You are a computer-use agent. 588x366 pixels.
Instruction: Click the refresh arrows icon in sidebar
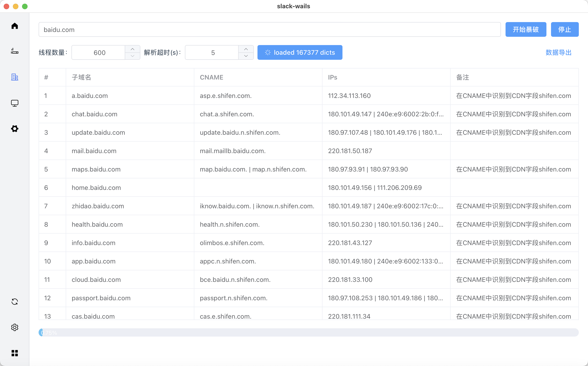point(14,302)
